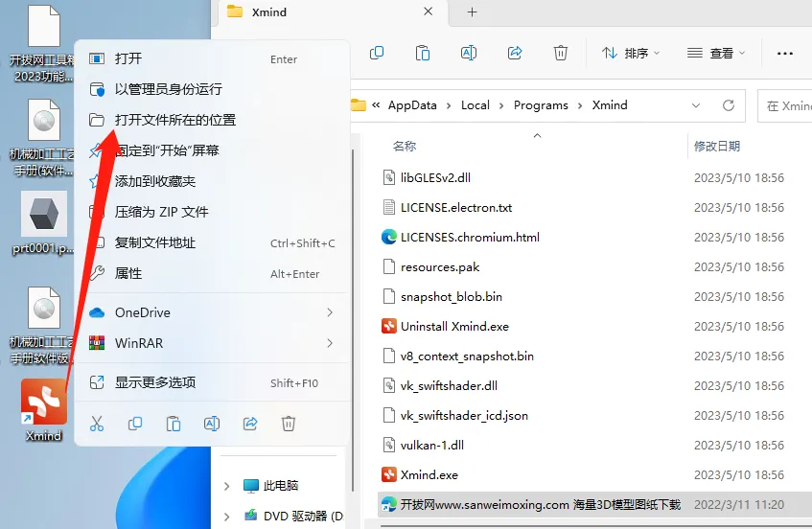Open the three-dot more options in Explorer
Screen dimensions: 812x529
[785, 54]
